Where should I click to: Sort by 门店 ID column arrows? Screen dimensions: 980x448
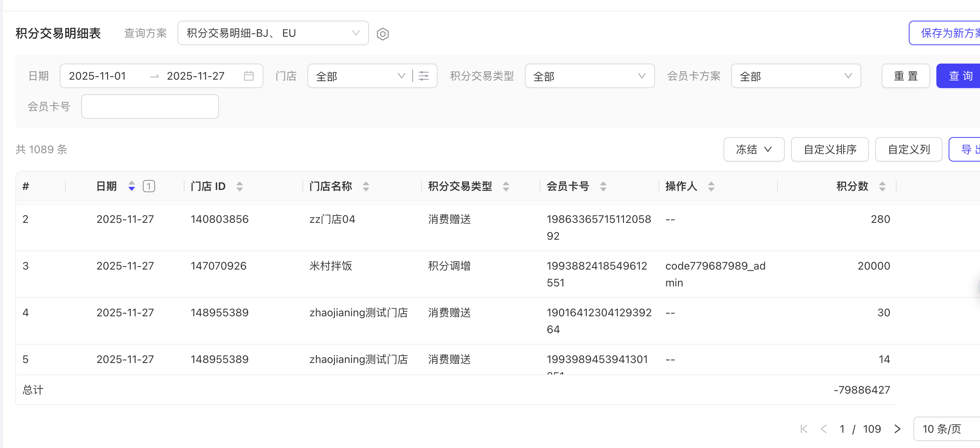pos(240,186)
